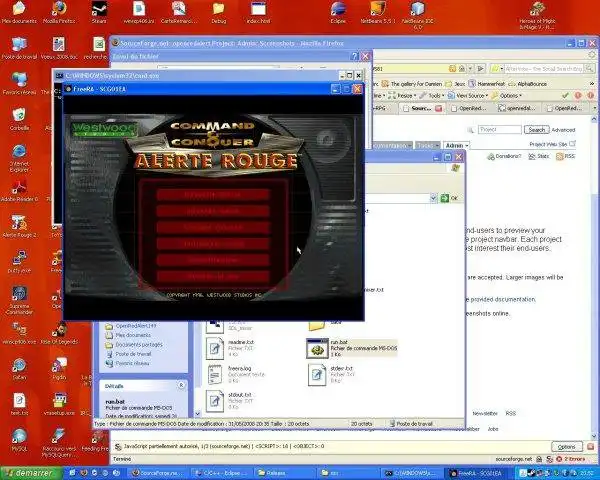Screen dimensions: 600x480
Task: Open the Project Web Site link
Action: [x=552, y=144]
